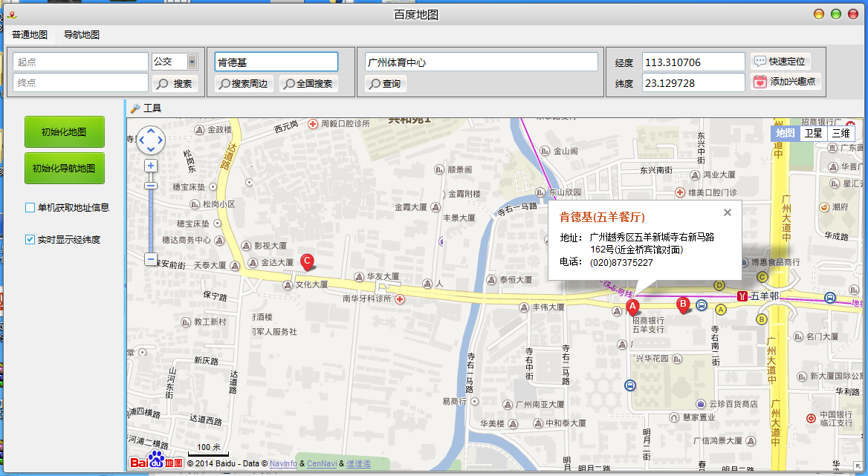Select the 地图 map view

[785, 133]
